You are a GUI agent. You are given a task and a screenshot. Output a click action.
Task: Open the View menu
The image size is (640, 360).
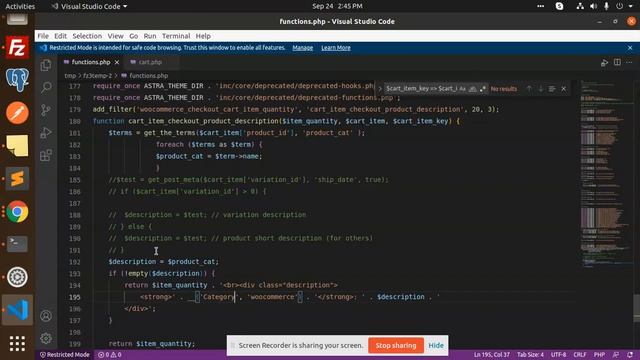pos(116,36)
